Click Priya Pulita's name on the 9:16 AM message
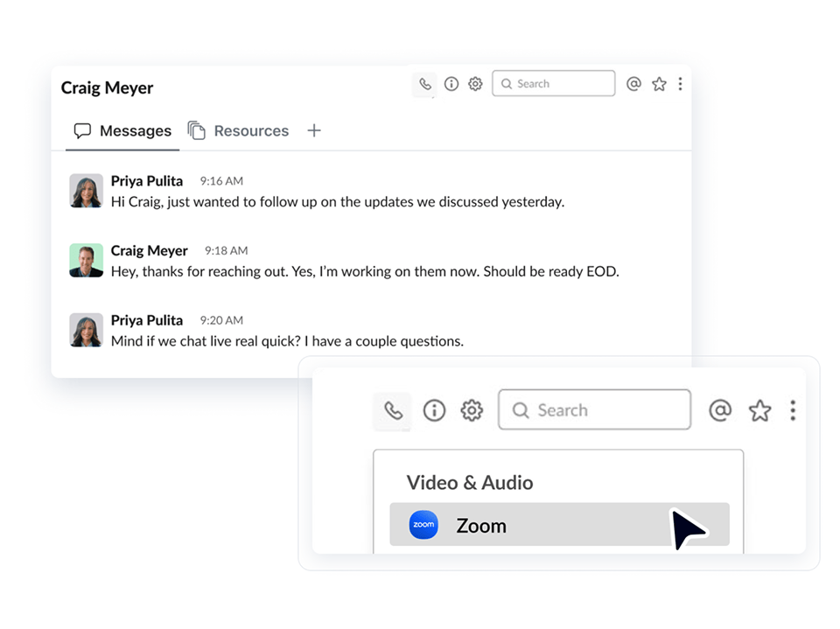 [147, 181]
